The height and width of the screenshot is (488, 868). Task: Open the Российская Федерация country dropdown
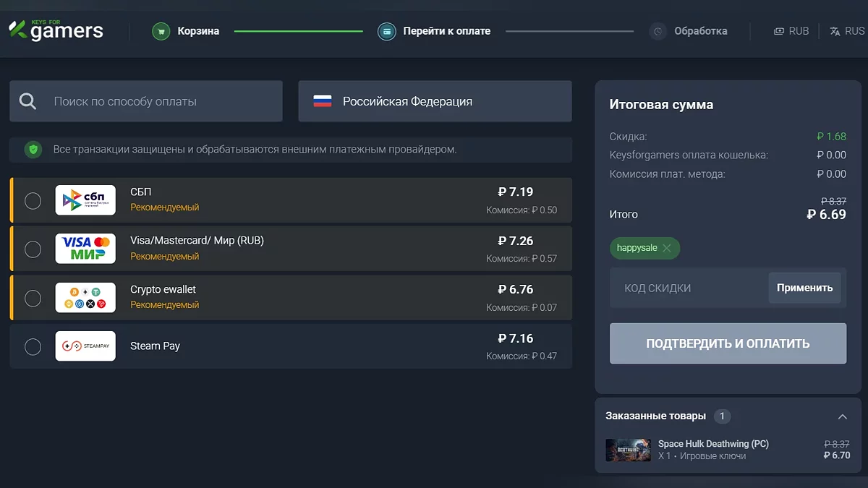tap(435, 101)
